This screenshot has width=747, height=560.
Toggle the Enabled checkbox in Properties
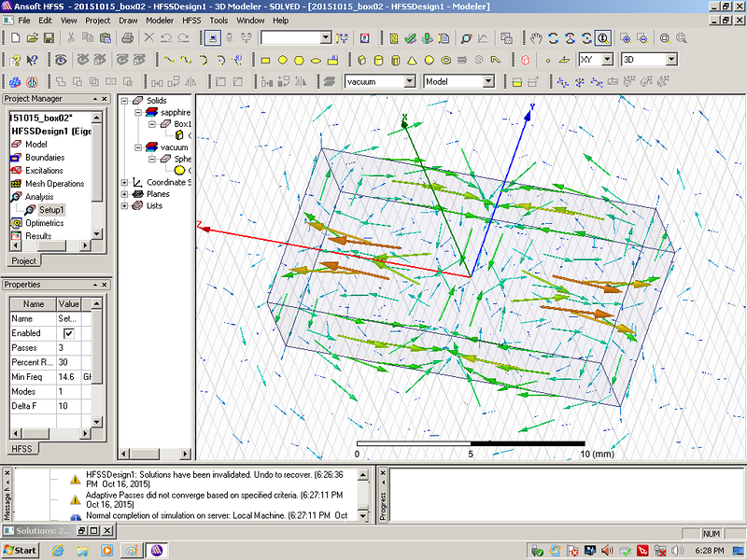coord(68,333)
